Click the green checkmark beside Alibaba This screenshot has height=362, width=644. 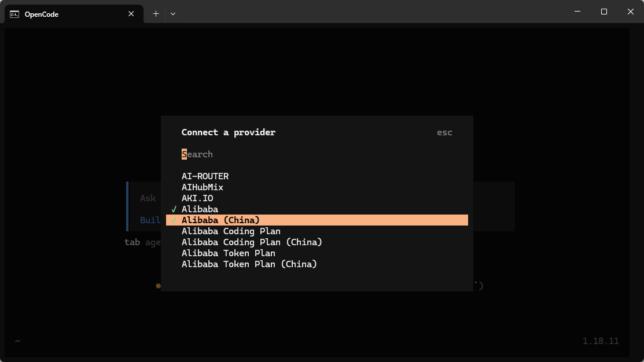click(x=174, y=209)
